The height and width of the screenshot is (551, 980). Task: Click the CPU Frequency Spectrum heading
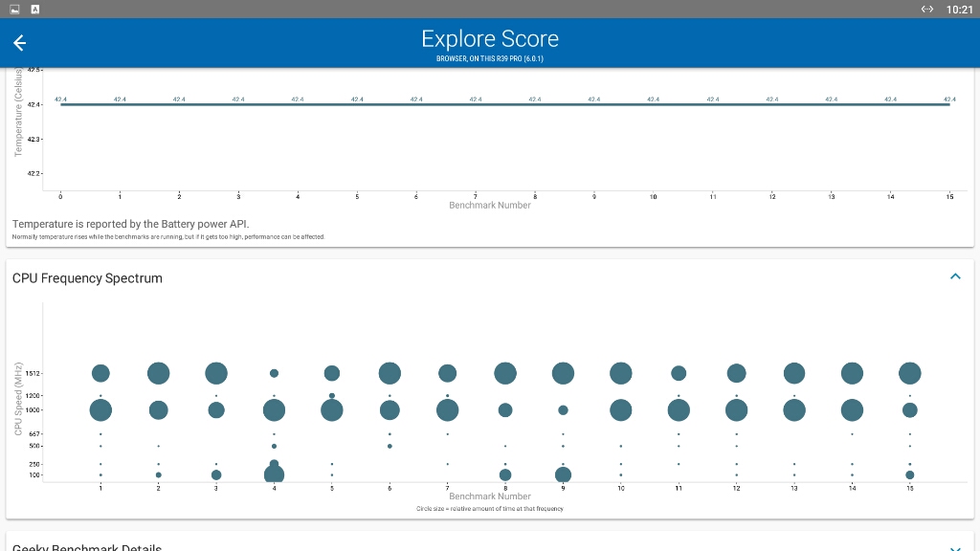coord(87,278)
